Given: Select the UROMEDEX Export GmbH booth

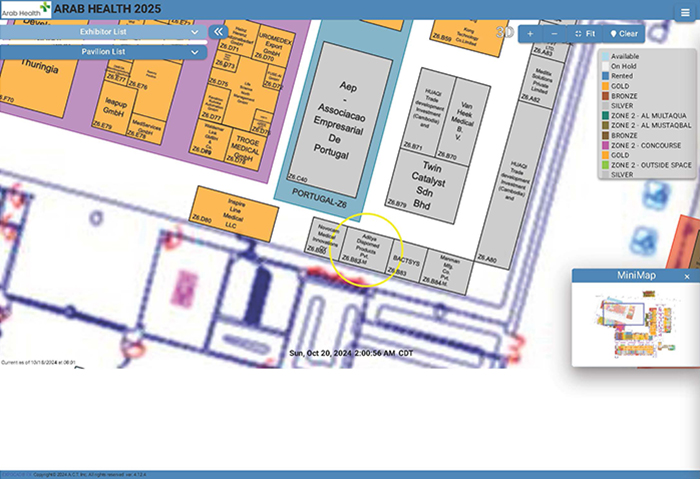Looking at the screenshot, I should tap(274, 46).
